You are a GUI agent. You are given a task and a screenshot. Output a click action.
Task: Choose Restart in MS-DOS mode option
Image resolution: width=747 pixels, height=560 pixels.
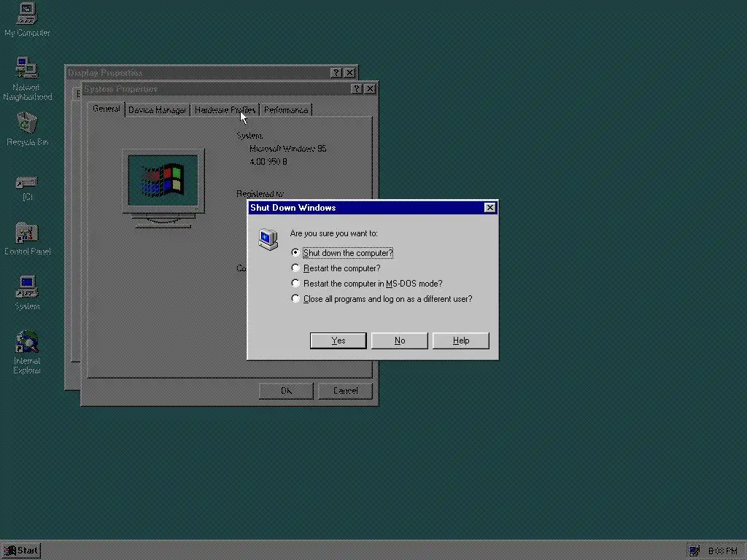coord(367,284)
